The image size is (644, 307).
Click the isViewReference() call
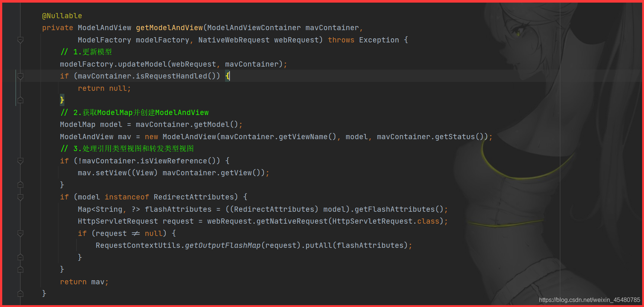(180, 161)
